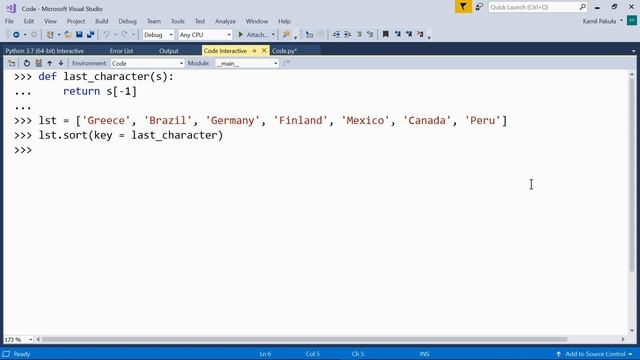
Task: Click the New Project toolbar icon
Action: (50, 35)
